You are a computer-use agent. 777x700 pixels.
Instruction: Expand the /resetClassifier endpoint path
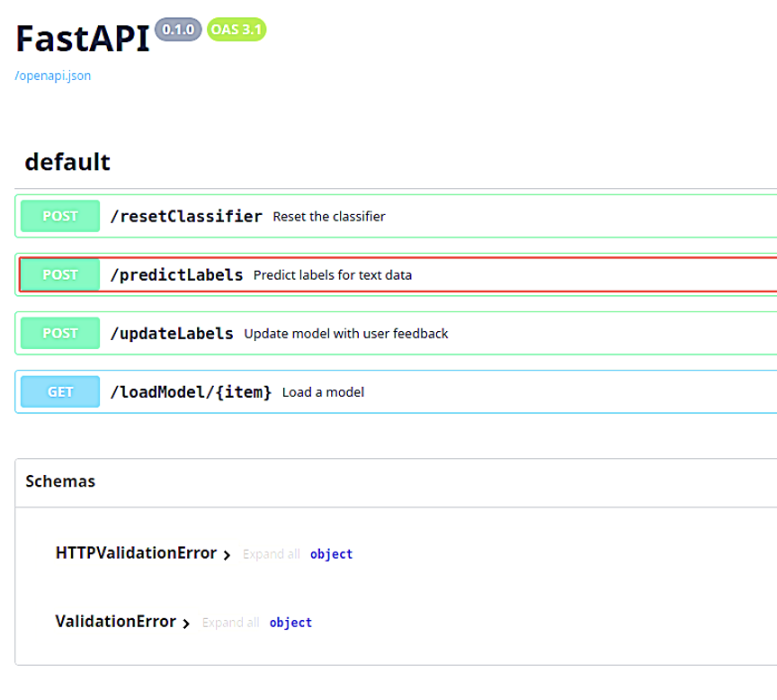tap(186, 216)
